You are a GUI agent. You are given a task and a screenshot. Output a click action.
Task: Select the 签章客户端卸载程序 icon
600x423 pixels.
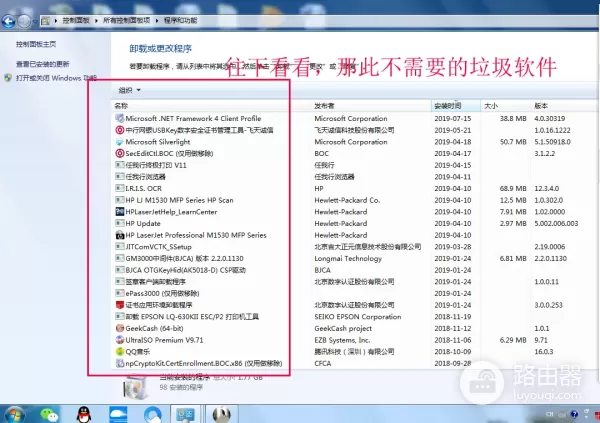(120, 281)
